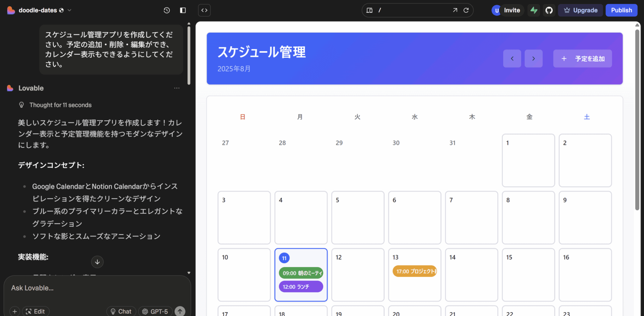Open GitHub integration icon
The width and height of the screenshot is (644, 316).
coord(549,10)
